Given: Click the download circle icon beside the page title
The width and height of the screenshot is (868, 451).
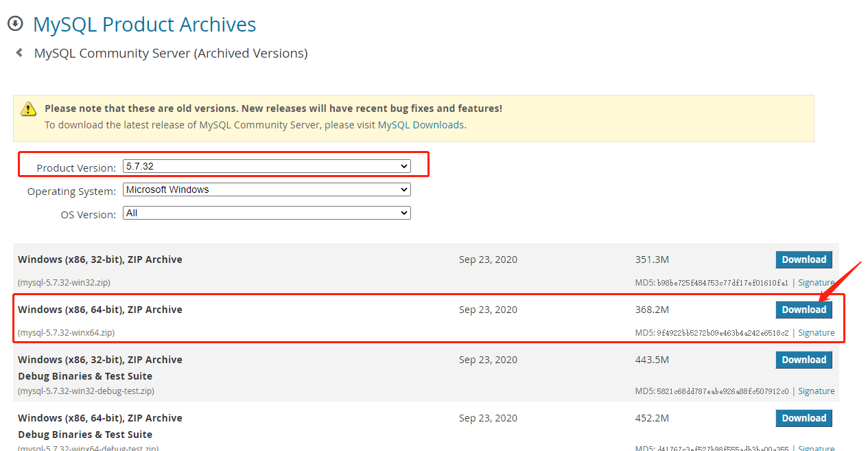Looking at the screenshot, I should point(15,24).
